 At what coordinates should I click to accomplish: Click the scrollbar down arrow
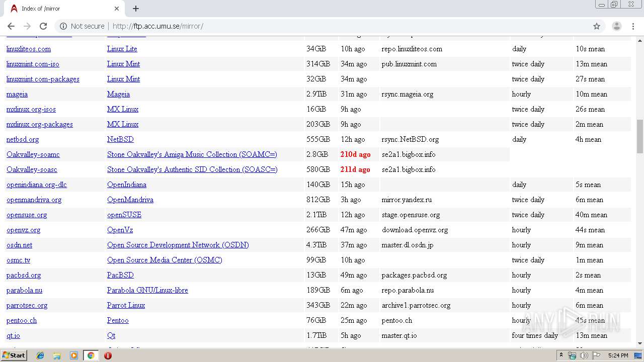tap(640, 343)
